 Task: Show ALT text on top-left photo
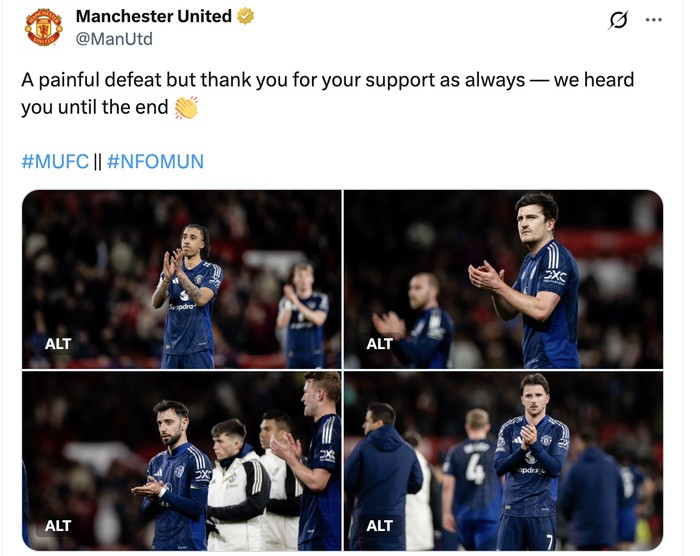tap(58, 344)
